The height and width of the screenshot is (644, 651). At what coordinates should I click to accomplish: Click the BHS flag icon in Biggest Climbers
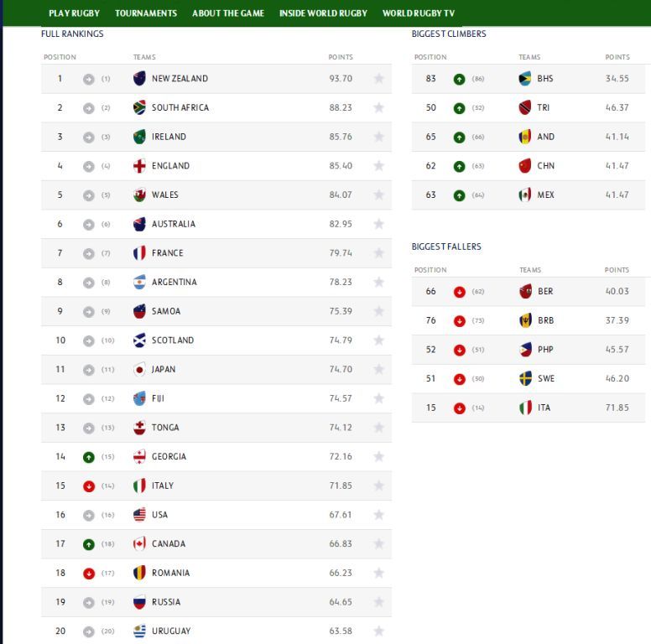click(525, 79)
